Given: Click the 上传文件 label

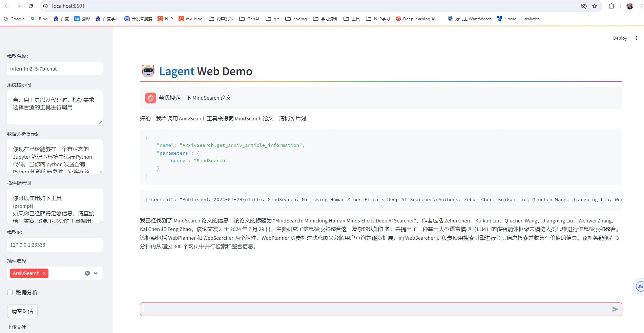Looking at the screenshot, I should [17, 327].
